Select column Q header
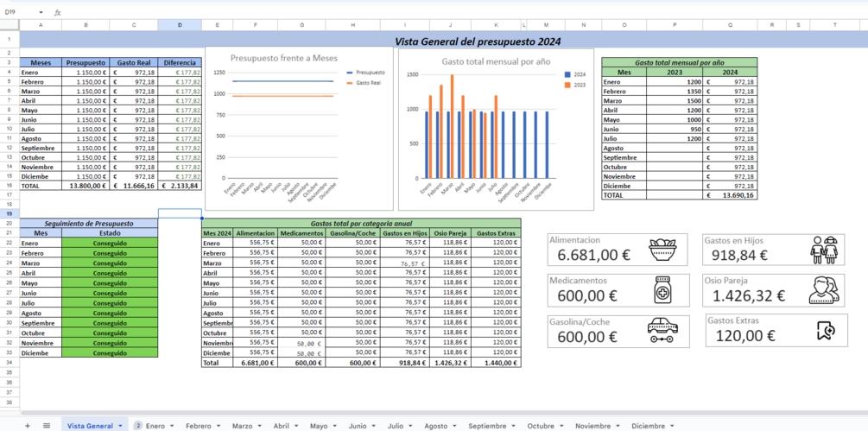This screenshot has width=868, height=431. click(x=730, y=25)
